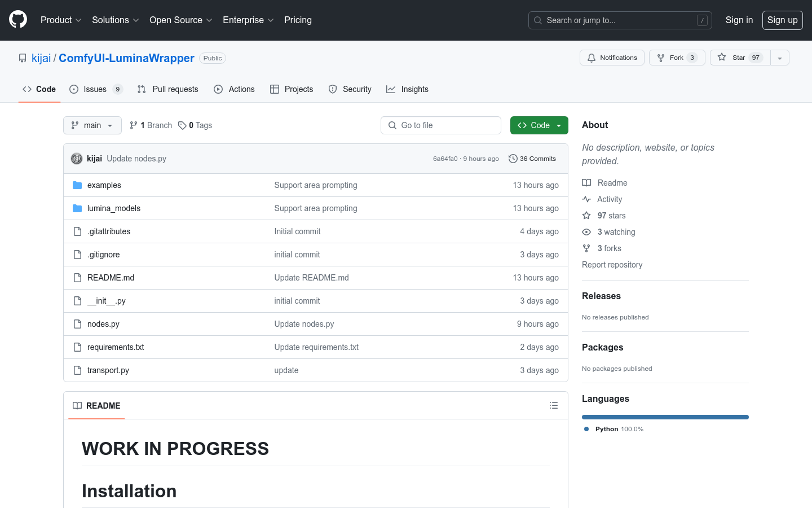Open .gitignore file name
The width and height of the screenshot is (812, 508).
click(103, 255)
